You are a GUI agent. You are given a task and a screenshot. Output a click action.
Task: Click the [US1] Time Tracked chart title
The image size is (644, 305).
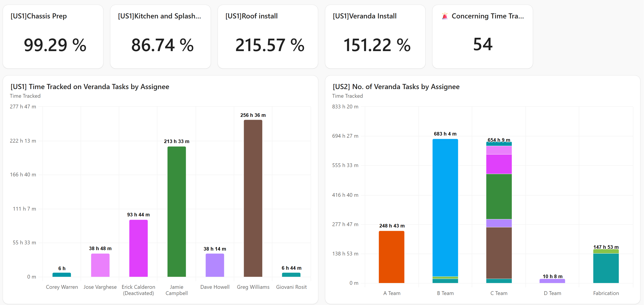pyautogui.click(x=89, y=87)
